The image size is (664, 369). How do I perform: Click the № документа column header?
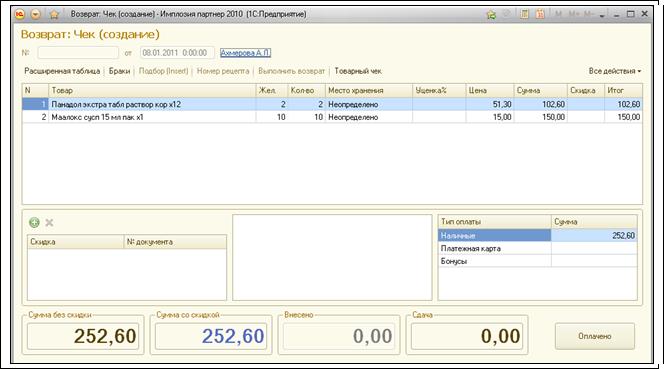pyautogui.click(x=175, y=242)
